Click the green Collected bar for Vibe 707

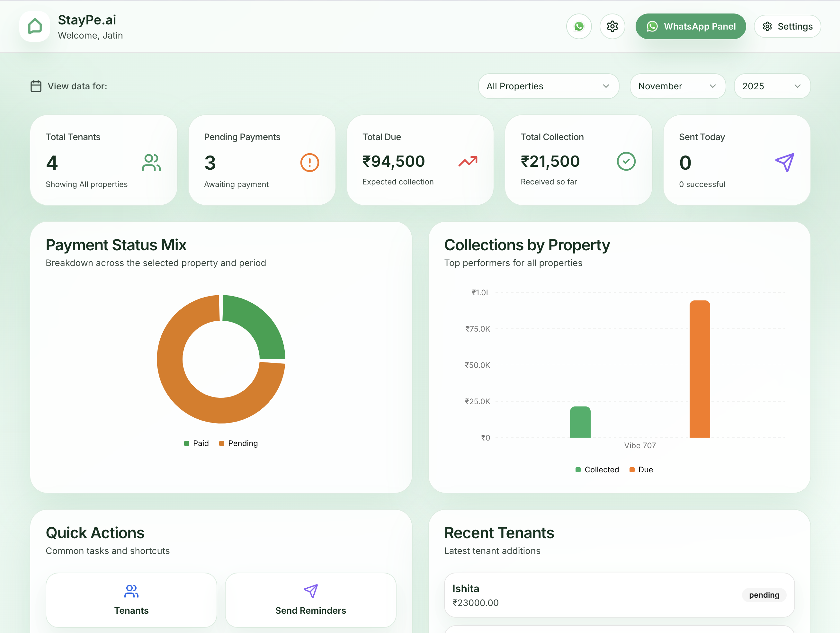tap(580, 422)
